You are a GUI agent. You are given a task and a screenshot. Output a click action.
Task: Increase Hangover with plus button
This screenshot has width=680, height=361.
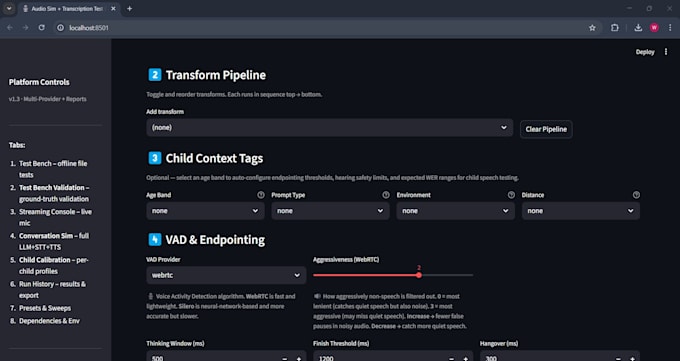pyautogui.click(x=633, y=358)
